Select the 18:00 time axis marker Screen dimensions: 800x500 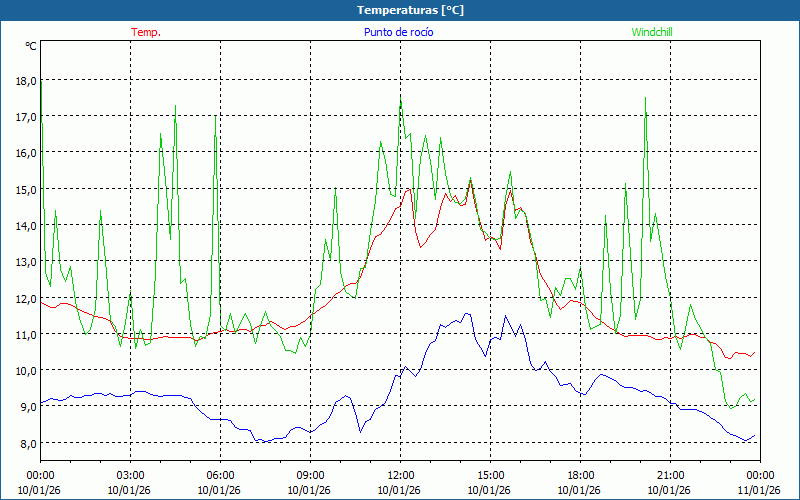580,475
